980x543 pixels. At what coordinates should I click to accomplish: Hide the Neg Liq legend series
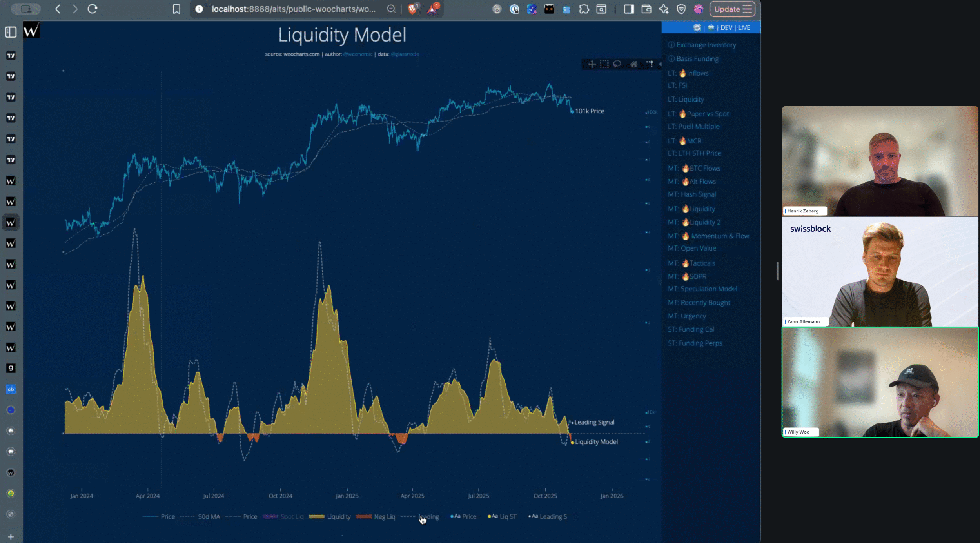384,517
